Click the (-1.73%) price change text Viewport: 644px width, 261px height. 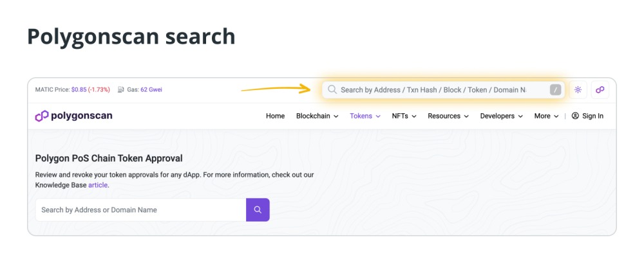pos(99,89)
